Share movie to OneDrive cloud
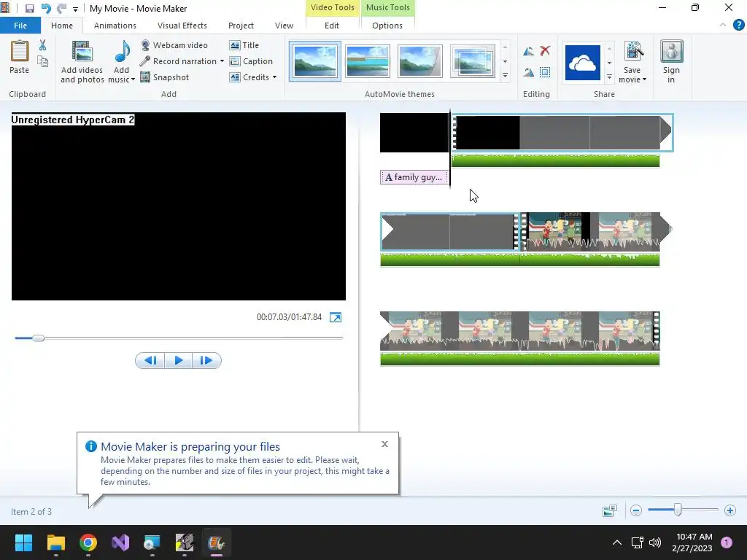The height and width of the screenshot is (560, 747). pos(583,63)
